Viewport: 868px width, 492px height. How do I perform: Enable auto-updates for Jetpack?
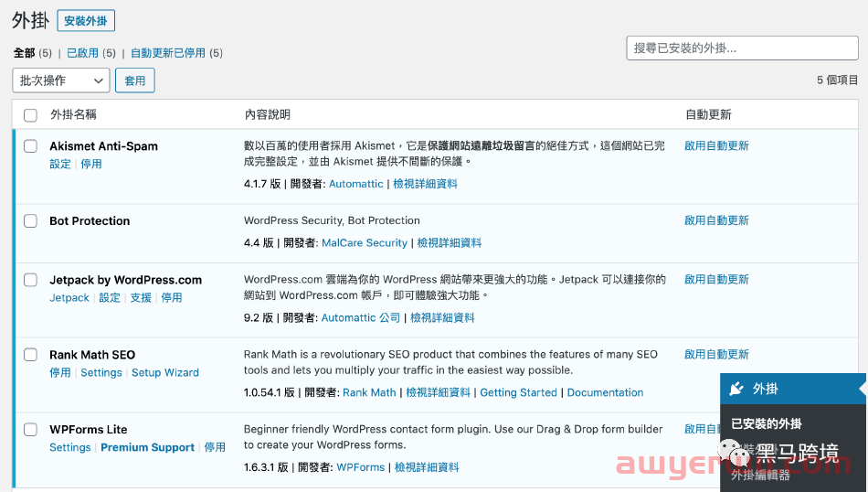point(716,279)
